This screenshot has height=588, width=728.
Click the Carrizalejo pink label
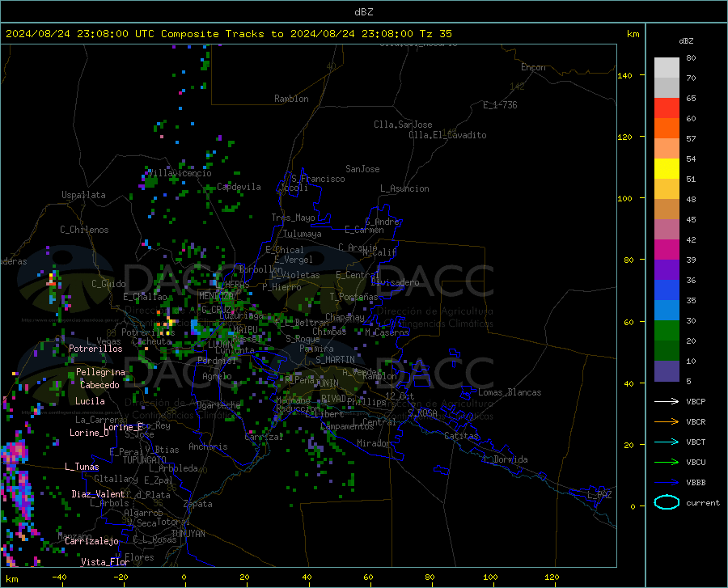coord(91,541)
